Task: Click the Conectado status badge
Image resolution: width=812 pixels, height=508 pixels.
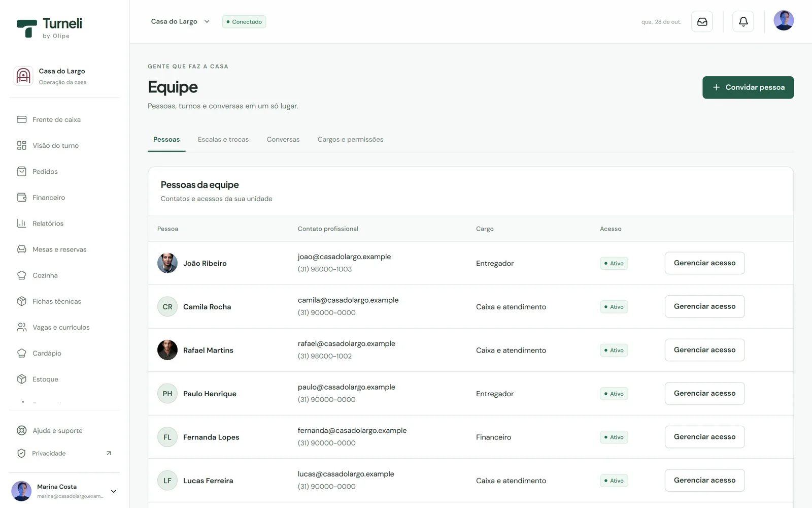Action: 244,22
